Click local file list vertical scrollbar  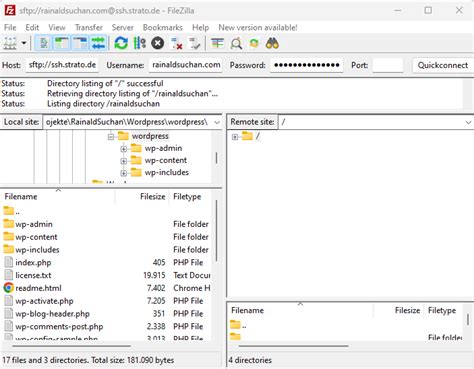click(216, 231)
